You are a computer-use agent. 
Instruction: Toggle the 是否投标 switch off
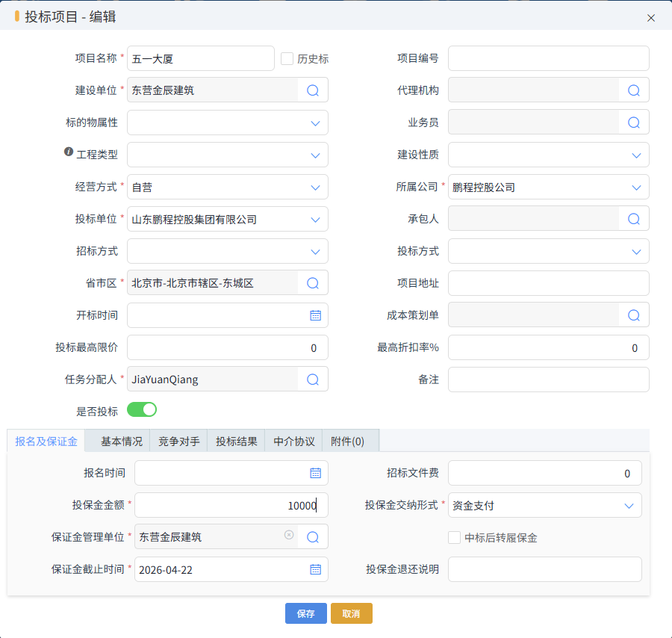(x=142, y=410)
